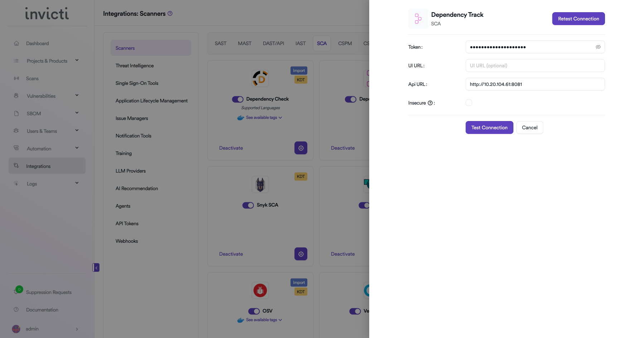Collapse the sidebar with arrow button
The height and width of the screenshot is (338, 644).
tap(96, 267)
